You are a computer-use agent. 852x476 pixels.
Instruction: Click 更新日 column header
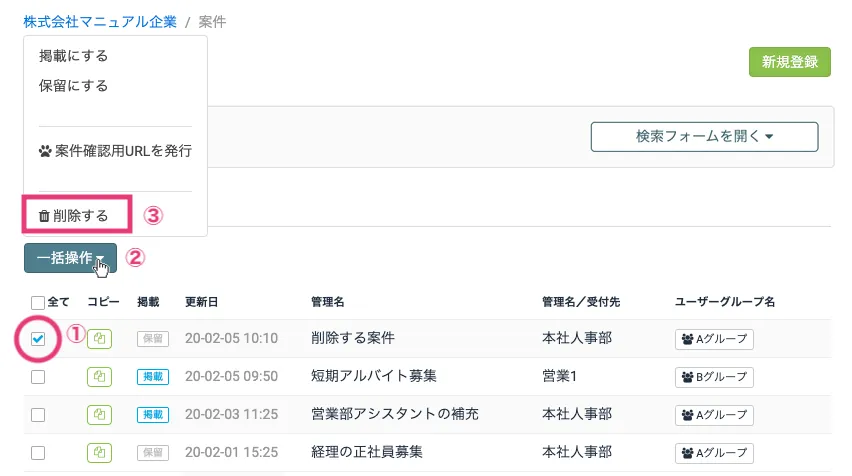200,302
